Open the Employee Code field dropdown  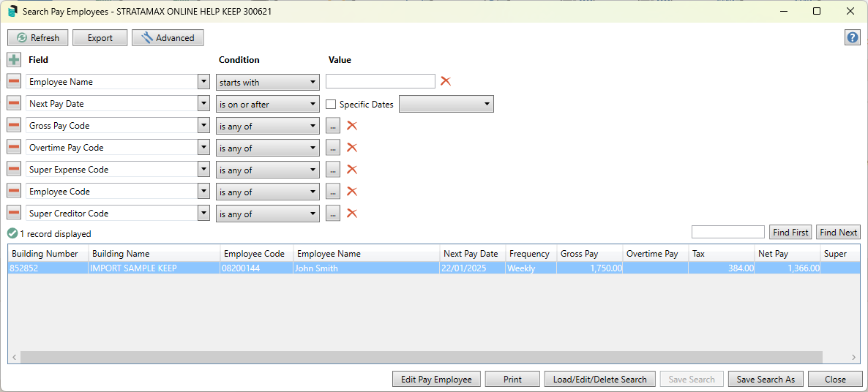(x=203, y=192)
